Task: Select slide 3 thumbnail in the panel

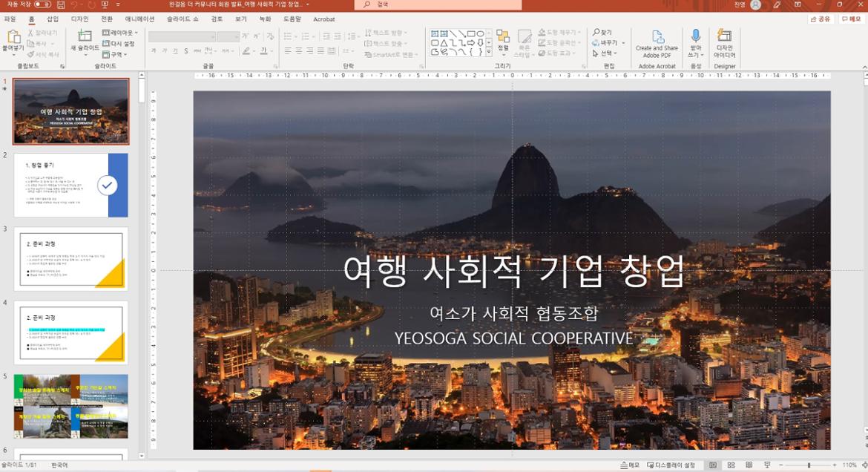Action: pyautogui.click(x=70, y=258)
